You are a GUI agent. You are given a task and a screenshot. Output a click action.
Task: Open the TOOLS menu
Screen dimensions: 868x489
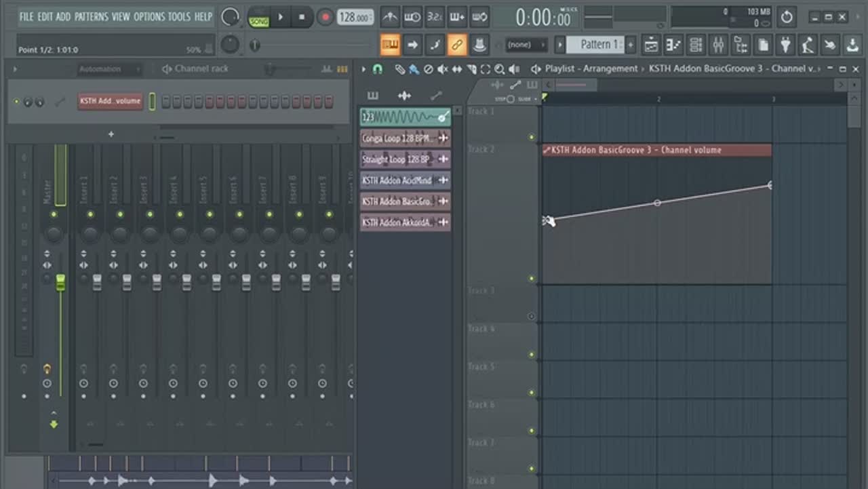pos(179,16)
